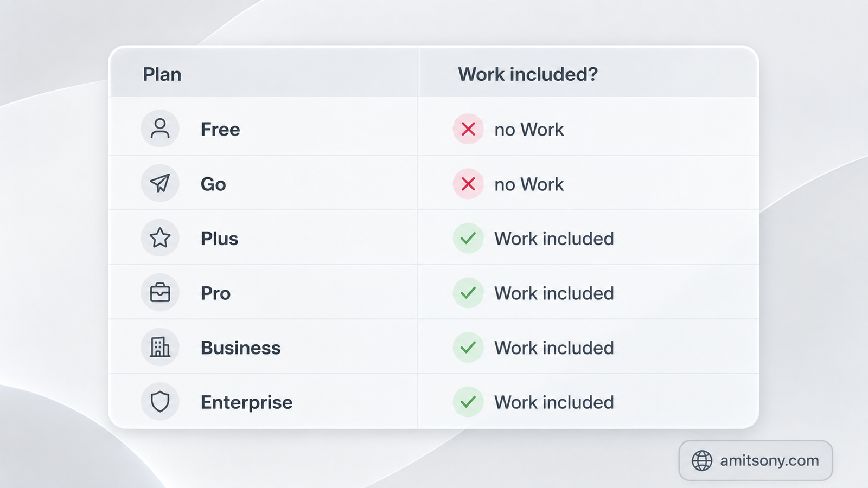Select the Business plan name
The image size is (868, 488).
point(240,348)
